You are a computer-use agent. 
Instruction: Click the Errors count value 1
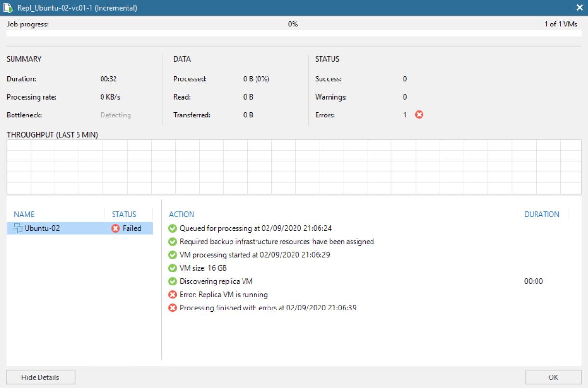[405, 115]
